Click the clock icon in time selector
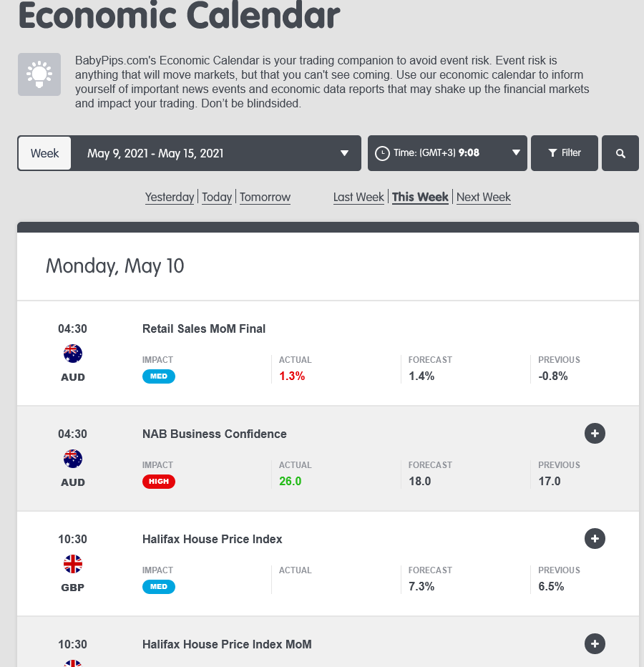644x667 pixels. [382, 152]
